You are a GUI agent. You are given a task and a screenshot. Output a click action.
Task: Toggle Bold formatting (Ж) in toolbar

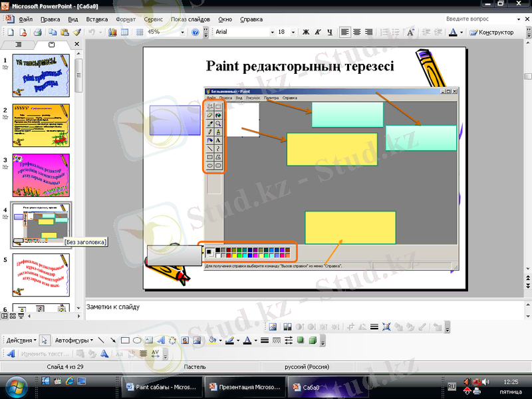click(x=306, y=32)
